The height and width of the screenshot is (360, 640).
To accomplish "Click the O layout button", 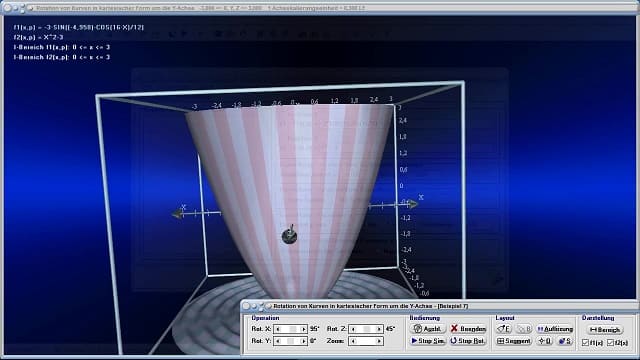I will click(545, 341).
